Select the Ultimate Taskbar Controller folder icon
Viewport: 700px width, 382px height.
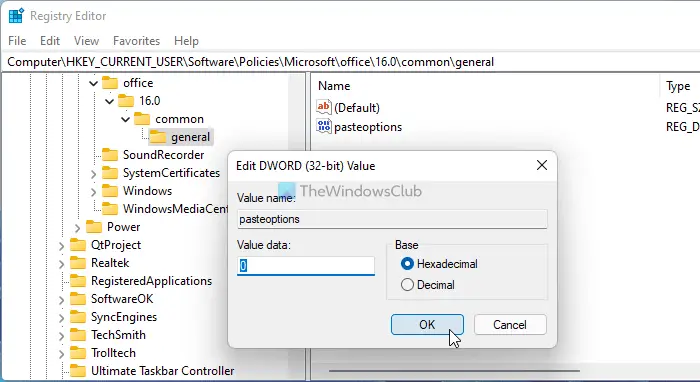pos(78,371)
